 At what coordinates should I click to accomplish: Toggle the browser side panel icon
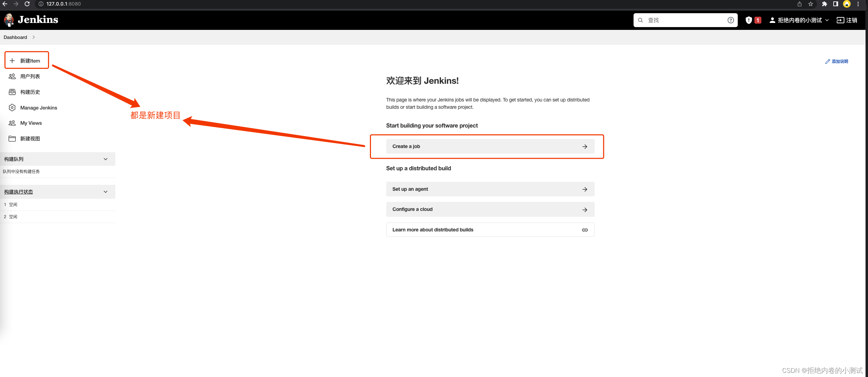click(835, 4)
